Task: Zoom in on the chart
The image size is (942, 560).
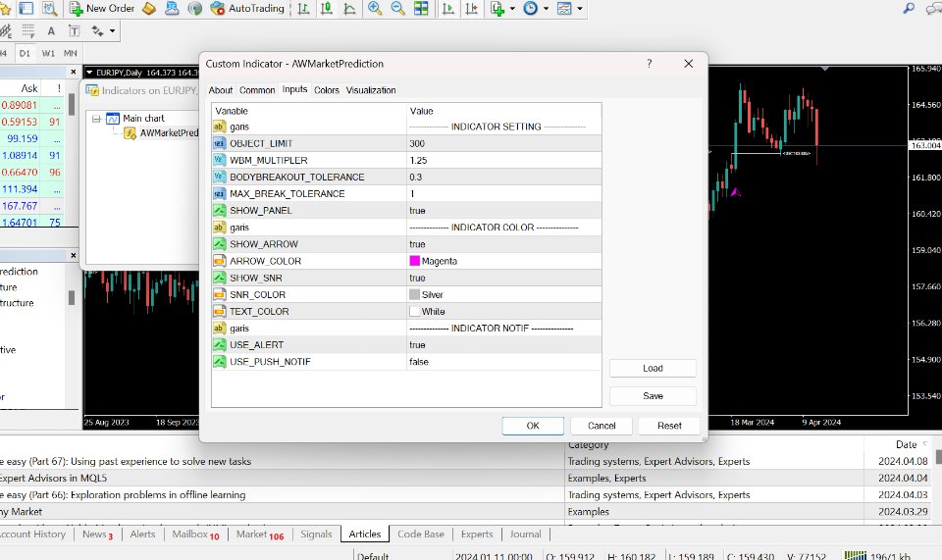Action: tap(375, 9)
